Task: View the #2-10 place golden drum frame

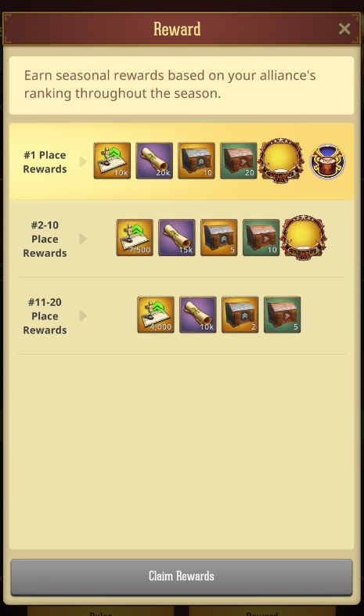Action: point(303,238)
